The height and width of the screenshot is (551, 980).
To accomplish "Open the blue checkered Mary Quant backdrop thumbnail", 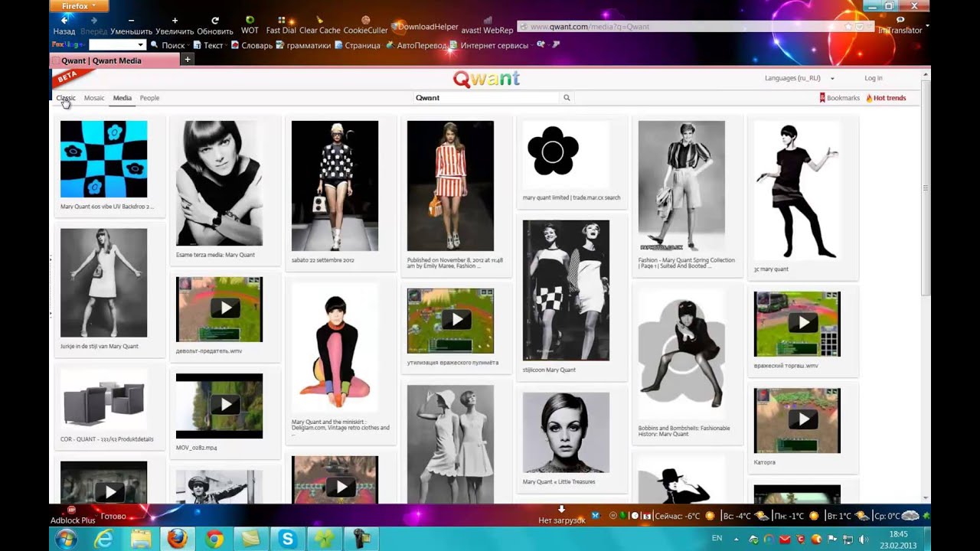I will point(103,159).
